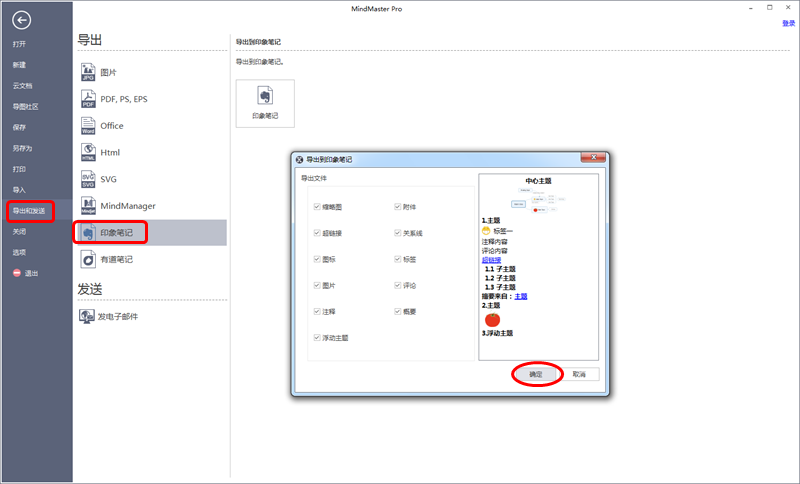Click 中心主题 heading in preview

click(538, 181)
